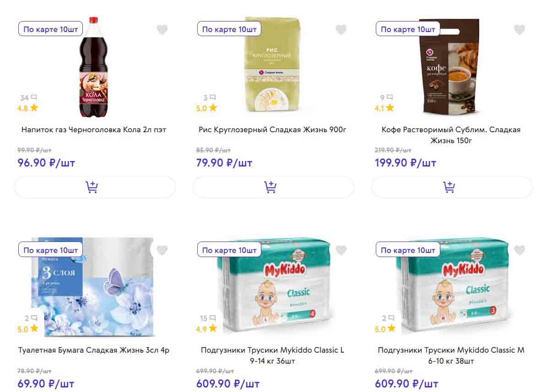Open Рис Круглозерный Сладкая Жизнь 900г link
The image size is (552, 392).
[x=272, y=129]
